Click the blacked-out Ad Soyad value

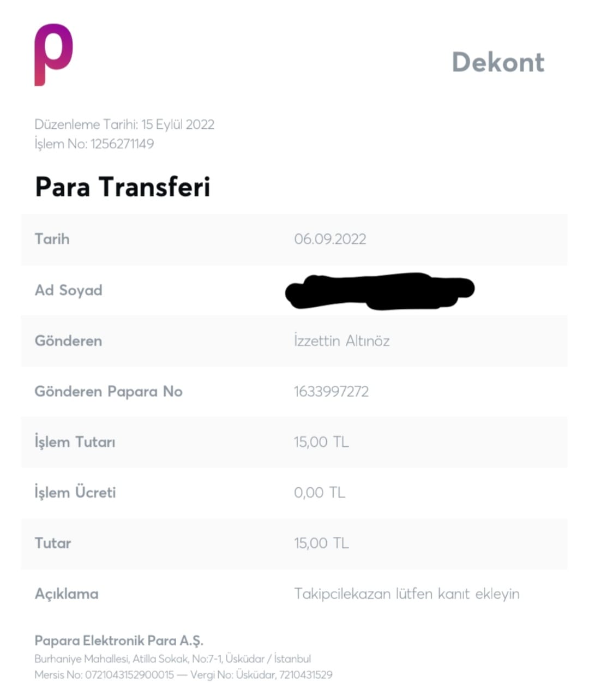[380, 291]
